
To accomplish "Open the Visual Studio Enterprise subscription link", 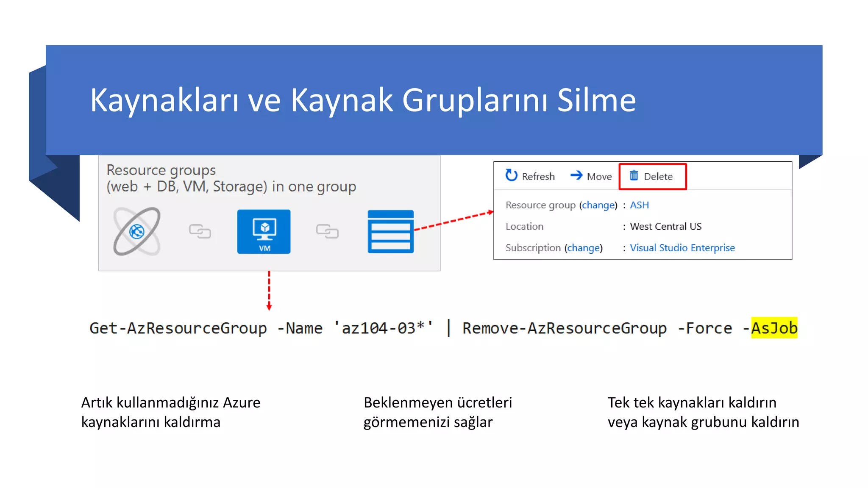I will pyautogui.click(x=682, y=248).
